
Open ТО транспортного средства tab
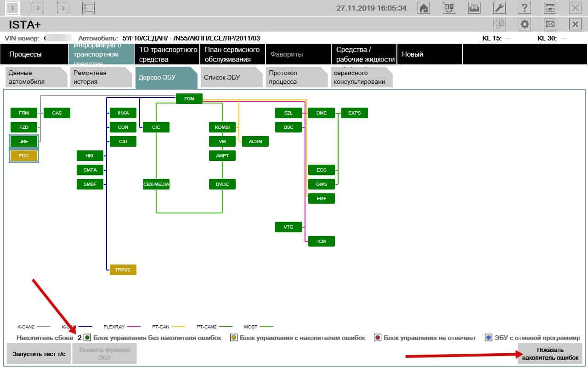tap(167, 54)
